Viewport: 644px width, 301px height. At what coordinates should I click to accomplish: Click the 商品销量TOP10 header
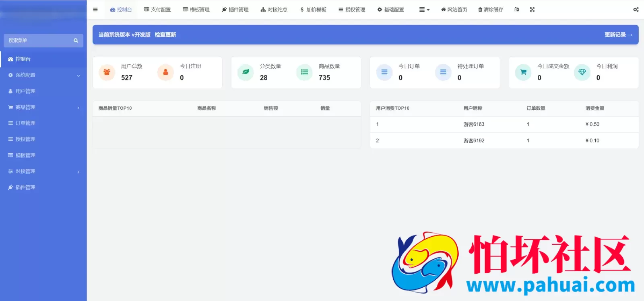(115, 108)
